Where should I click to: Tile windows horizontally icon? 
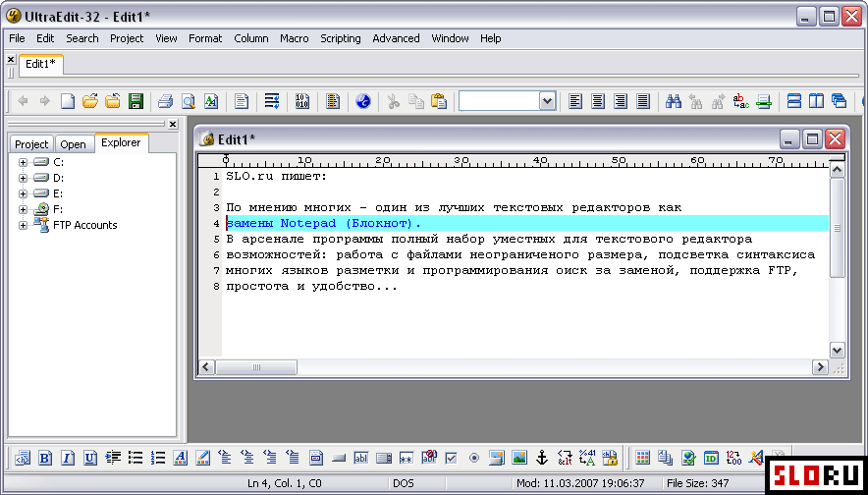click(x=794, y=101)
